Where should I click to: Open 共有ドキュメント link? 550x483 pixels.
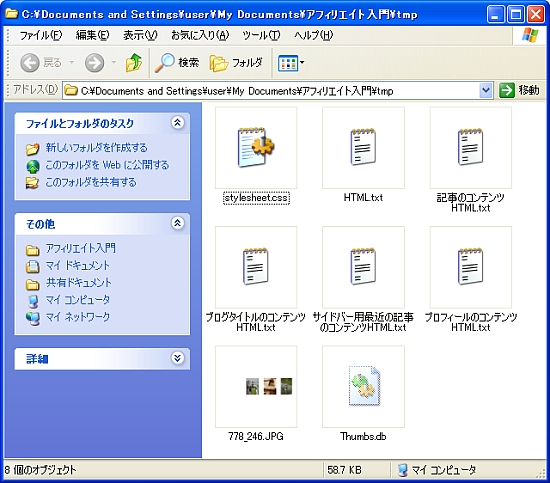point(79,282)
